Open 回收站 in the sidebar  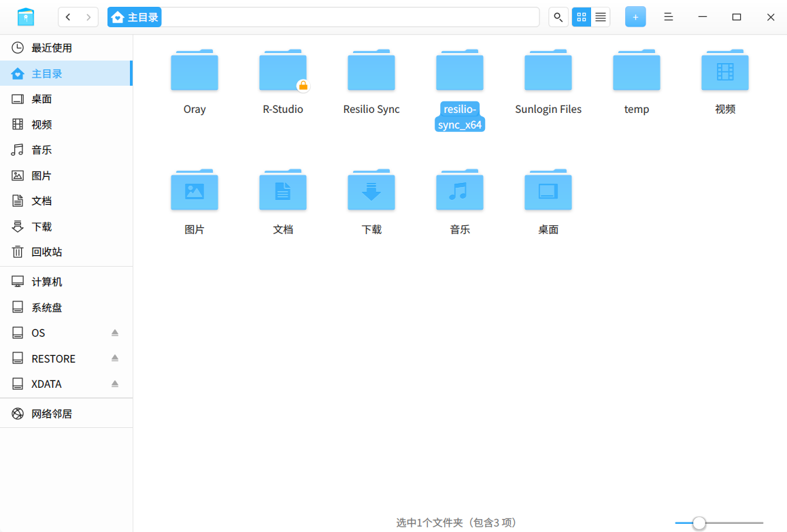point(66,252)
